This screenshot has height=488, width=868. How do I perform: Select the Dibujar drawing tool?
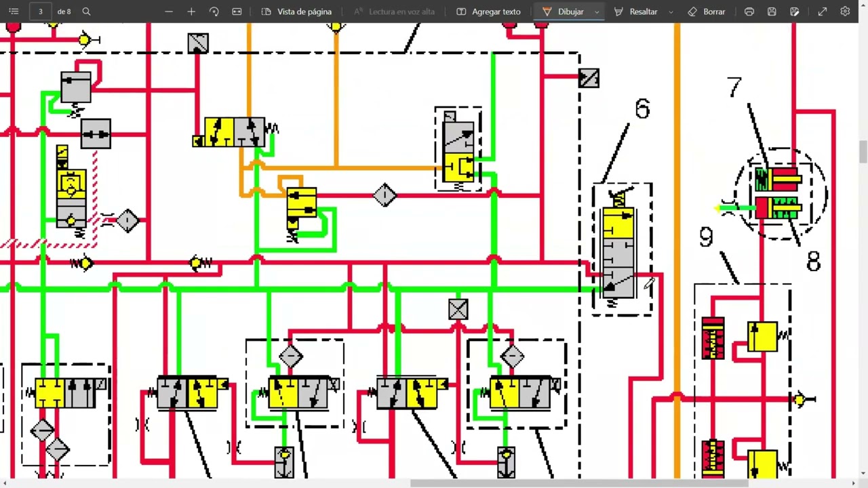coord(564,12)
